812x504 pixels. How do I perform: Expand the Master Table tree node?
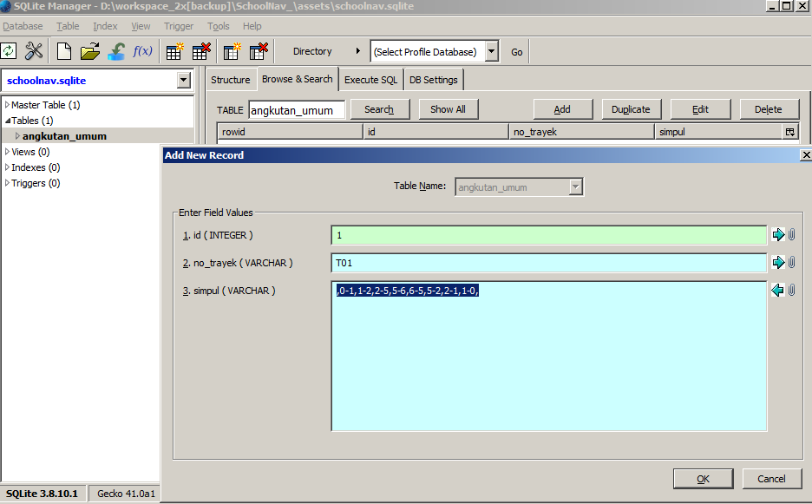click(x=8, y=105)
